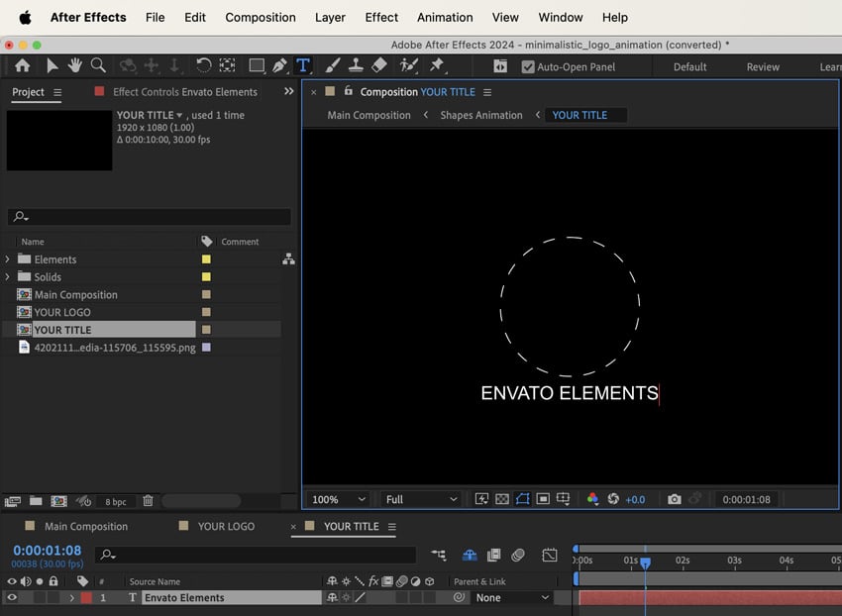Select the Brush tool
This screenshot has height=616, width=842.
click(x=333, y=65)
